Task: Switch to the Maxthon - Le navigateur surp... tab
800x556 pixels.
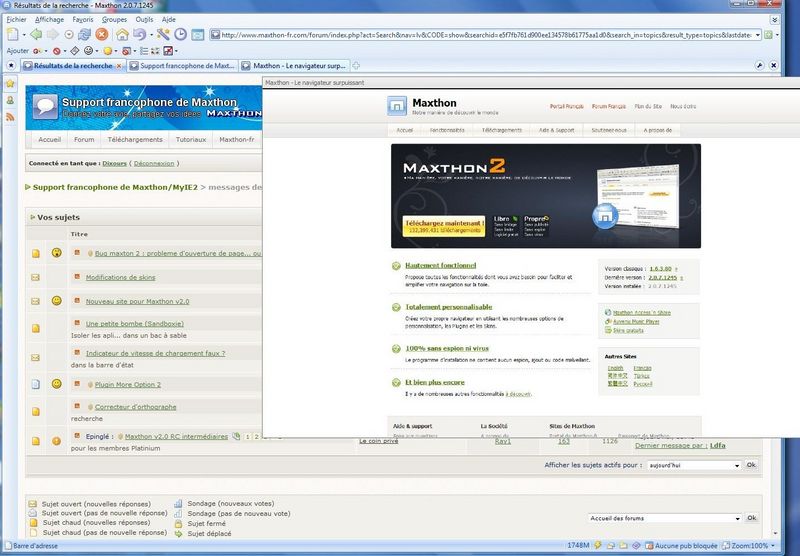Action: (x=295, y=66)
